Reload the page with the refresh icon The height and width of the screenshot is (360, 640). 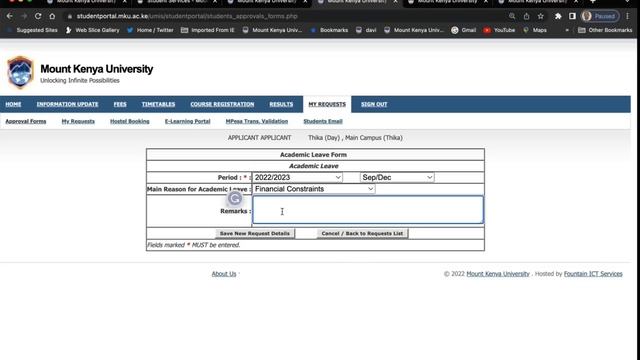click(x=38, y=16)
